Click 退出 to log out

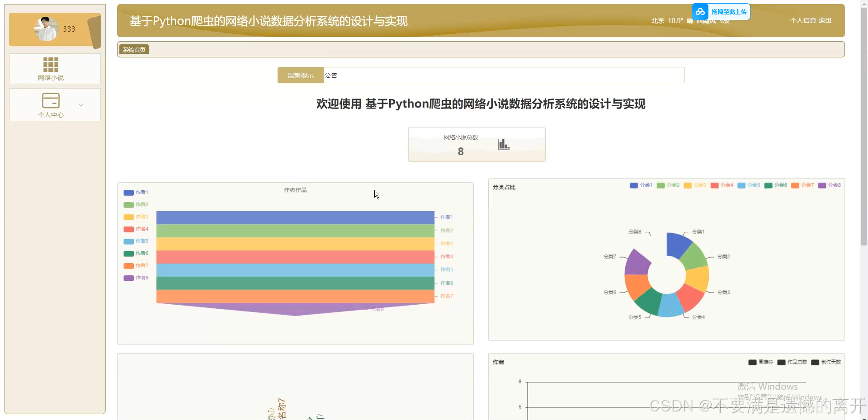click(825, 20)
